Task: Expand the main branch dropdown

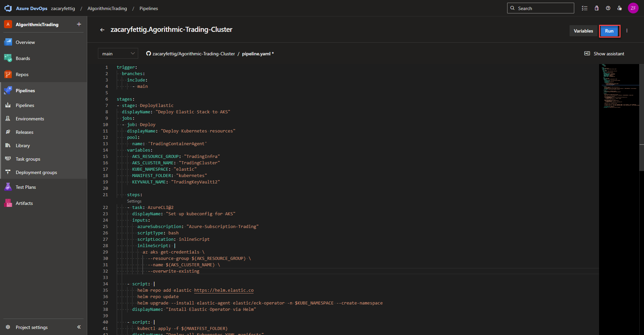Action: click(118, 54)
